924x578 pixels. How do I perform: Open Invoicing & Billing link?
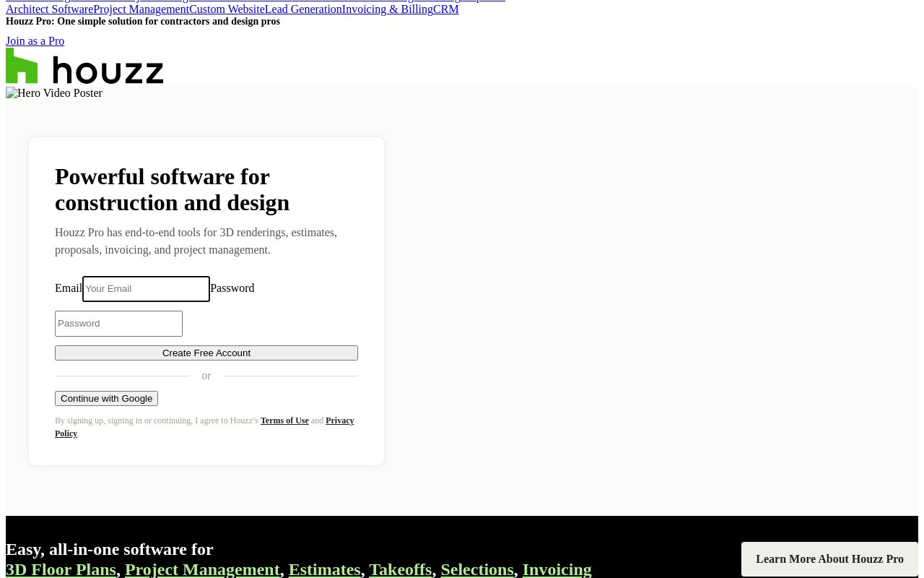388,9
